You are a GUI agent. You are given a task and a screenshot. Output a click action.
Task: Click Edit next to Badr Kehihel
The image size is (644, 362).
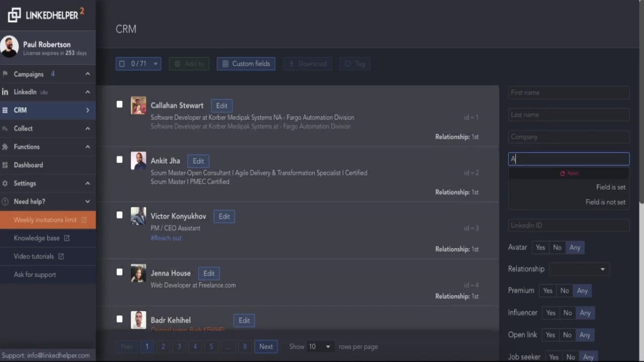244,320
